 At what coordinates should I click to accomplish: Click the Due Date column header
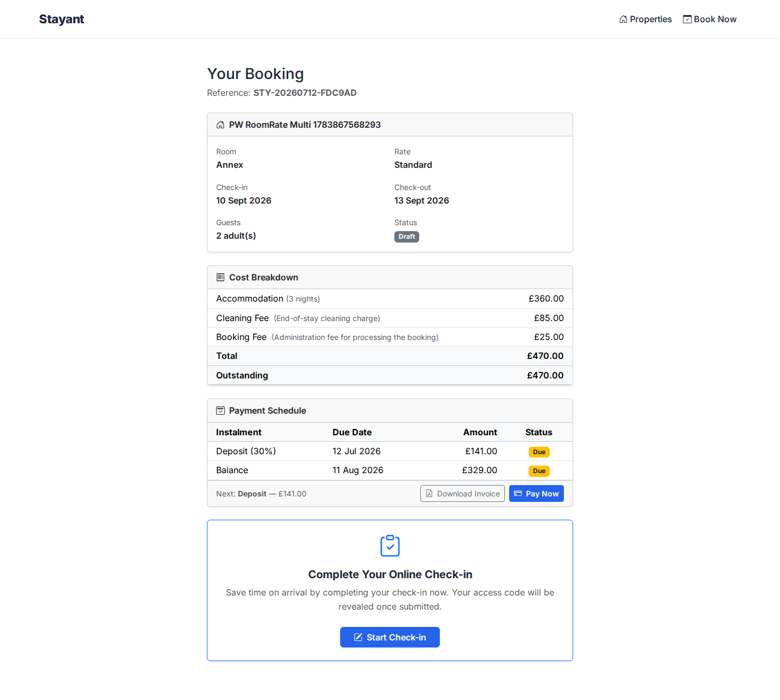pyautogui.click(x=352, y=432)
